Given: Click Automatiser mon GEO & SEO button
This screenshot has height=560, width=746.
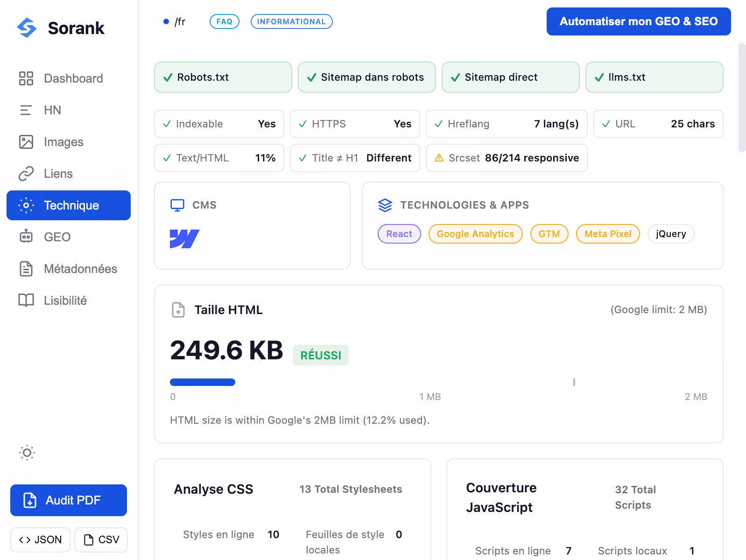Looking at the screenshot, I should click(x=639, y=21).
